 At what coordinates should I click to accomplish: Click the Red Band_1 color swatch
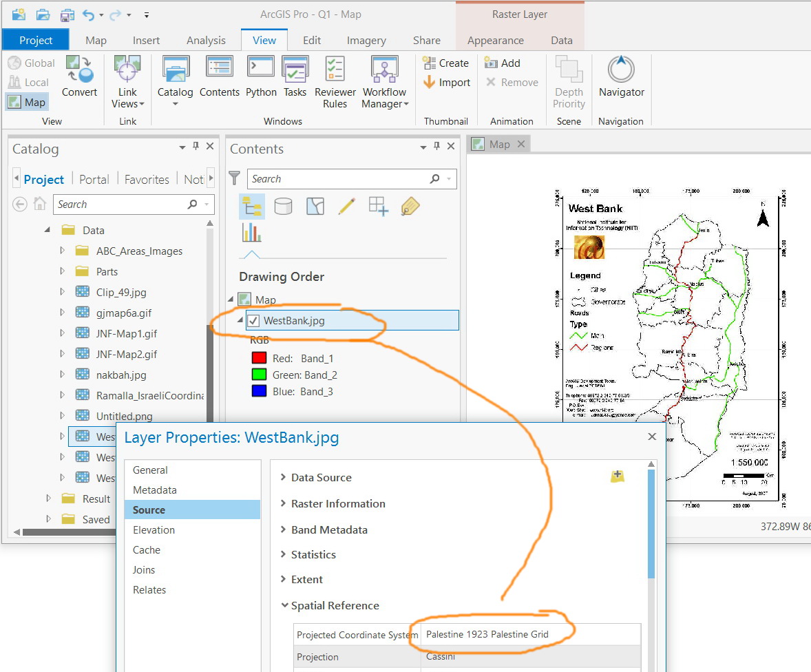point(259,358)
